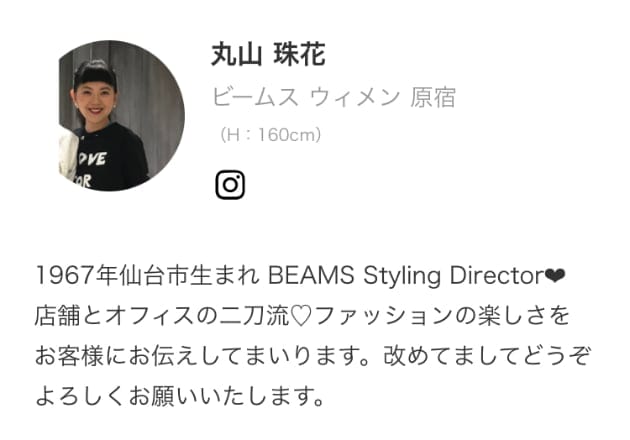
Task: Click the given name 珠花
Action: [299, 55]
